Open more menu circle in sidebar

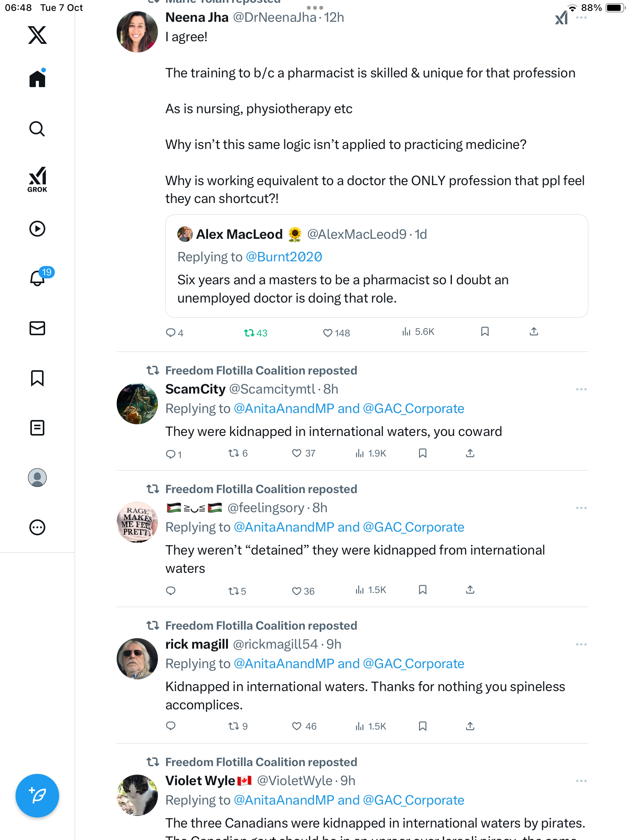pyautogui.click(x=37, y=527)
